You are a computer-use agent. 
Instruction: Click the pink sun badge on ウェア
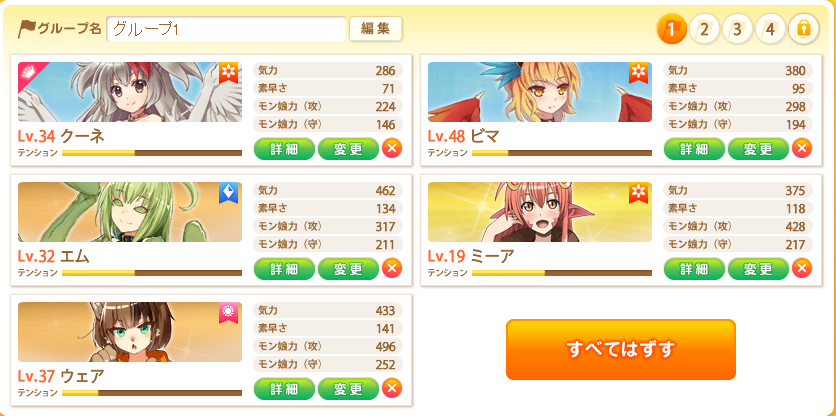pyautogui.click(x=228, y=313)
